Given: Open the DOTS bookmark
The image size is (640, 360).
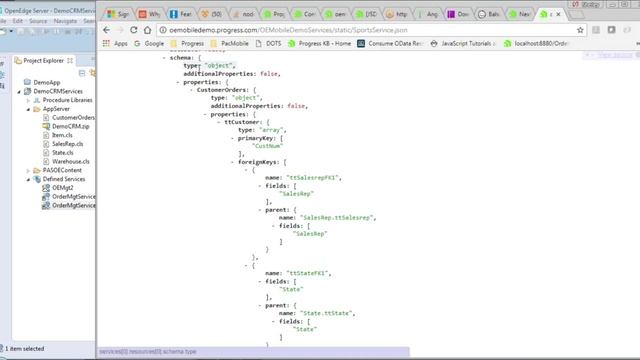Looking at the screenshot, I should (x=268, y=43).
